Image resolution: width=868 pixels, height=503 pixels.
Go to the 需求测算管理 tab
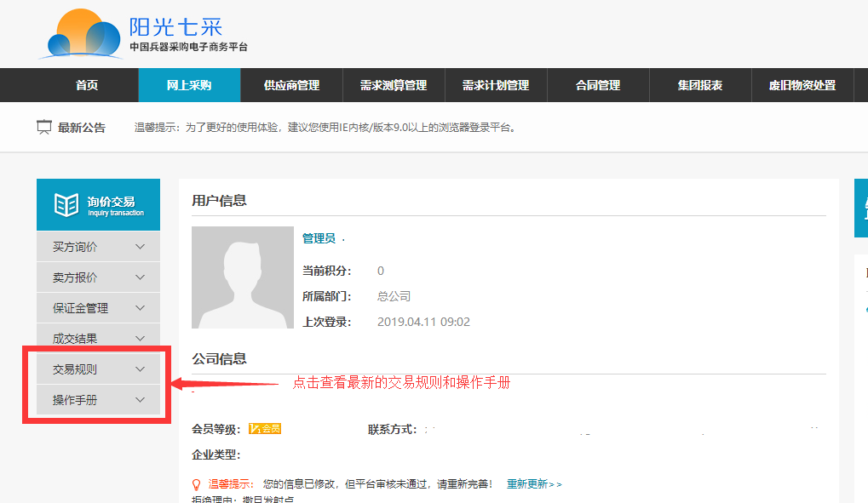[x=394, y=85]
